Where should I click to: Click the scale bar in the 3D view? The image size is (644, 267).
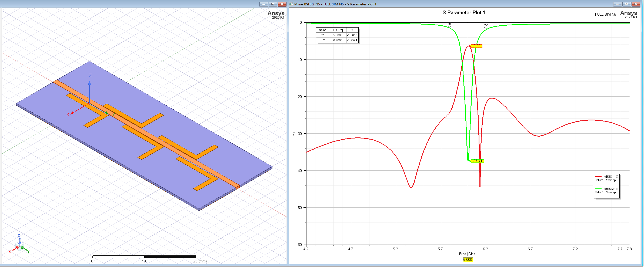pos(144,257)
